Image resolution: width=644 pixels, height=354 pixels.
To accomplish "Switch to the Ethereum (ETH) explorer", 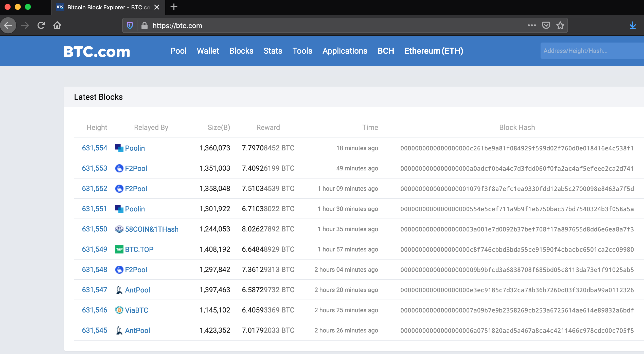I will coord(434,51).
